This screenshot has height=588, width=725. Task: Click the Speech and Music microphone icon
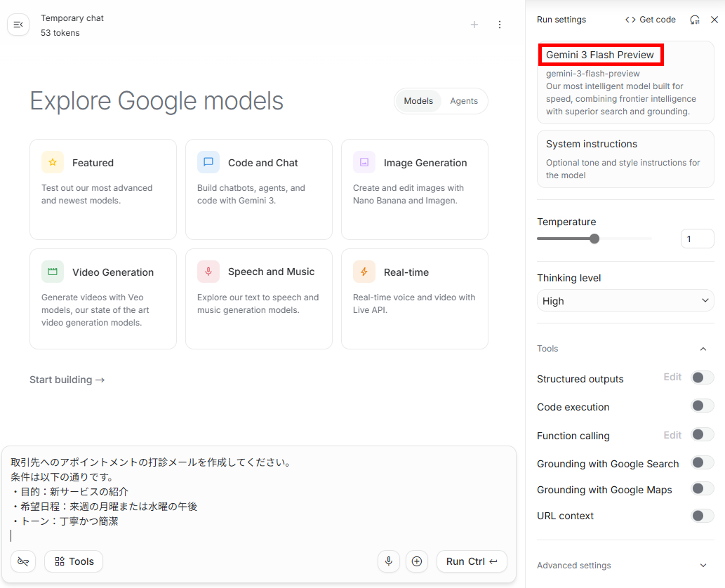point(208,272)
